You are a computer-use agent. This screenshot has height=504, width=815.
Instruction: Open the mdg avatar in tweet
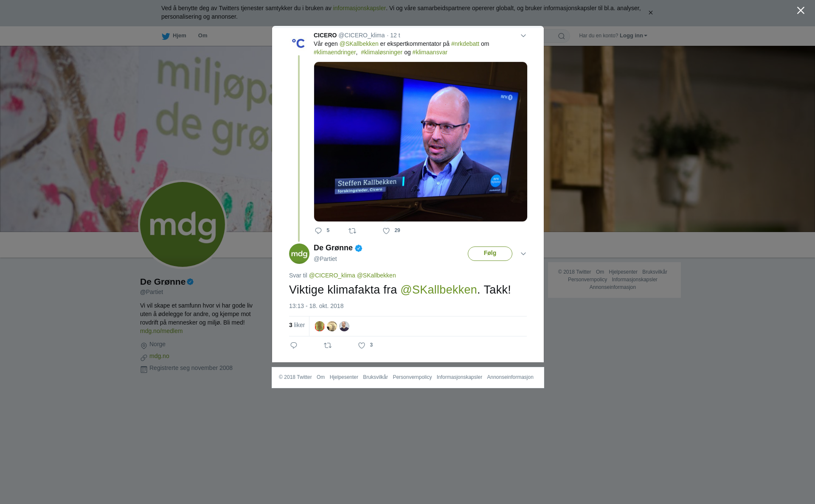(x=299, y=254)
